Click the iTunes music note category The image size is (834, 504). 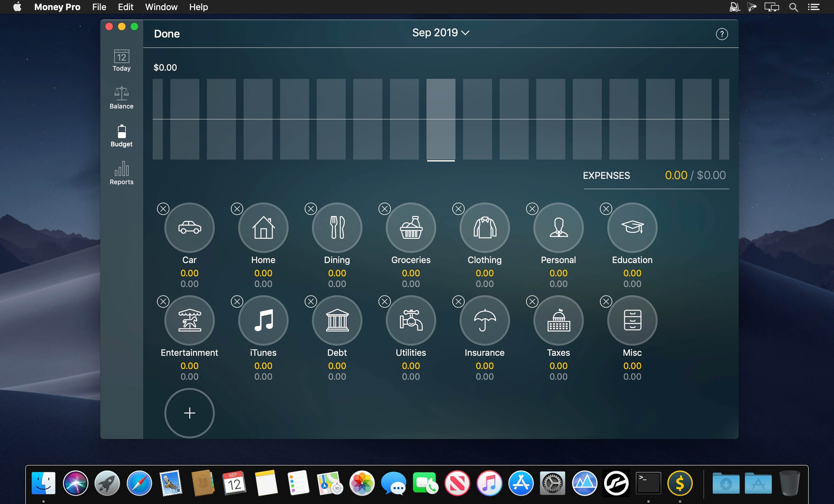pyautogui.click(x=263, y=320)
